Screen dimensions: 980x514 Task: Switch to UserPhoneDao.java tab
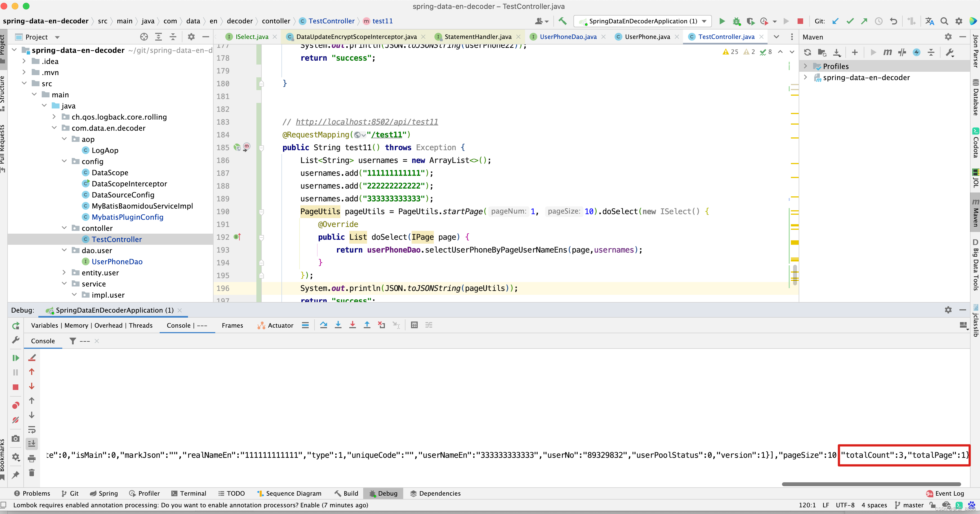pyautogui.click(x=568, y=37)
